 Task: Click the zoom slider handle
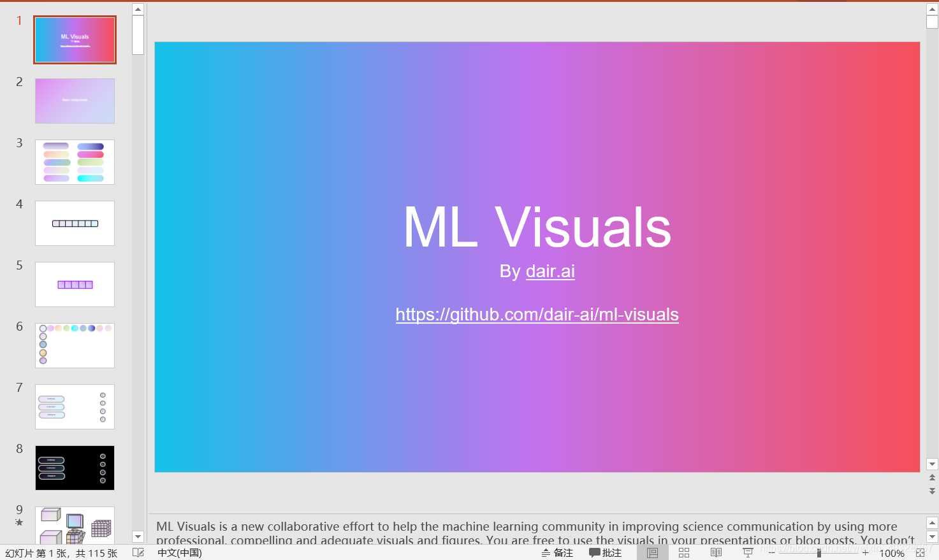pyautogui.click(x=819, y=553)
